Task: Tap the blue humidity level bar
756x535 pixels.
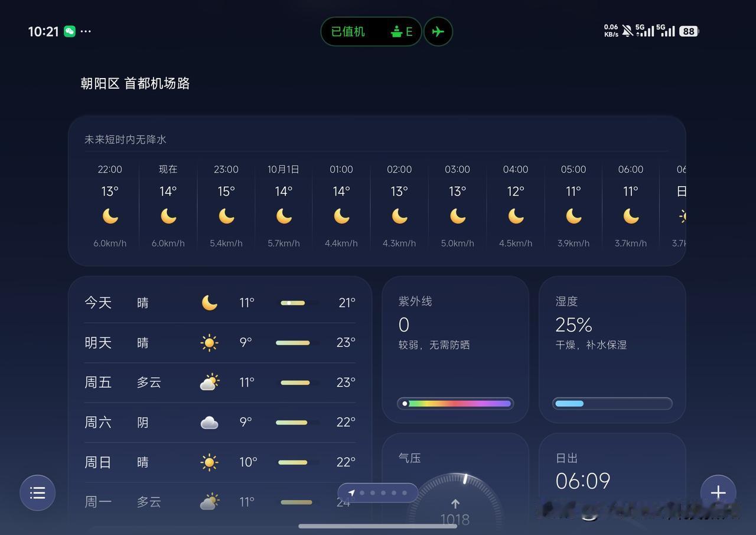Action: click(612, 404)
